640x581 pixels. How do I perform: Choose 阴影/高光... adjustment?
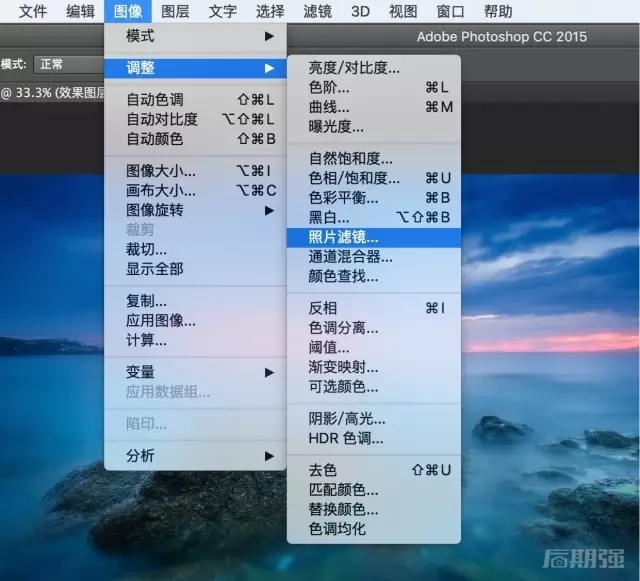pyautogui.click(x=374, y=418)
